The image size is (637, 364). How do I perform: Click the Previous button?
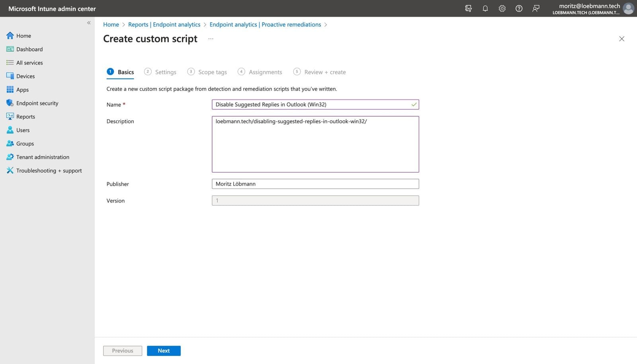tap(123, 350)
